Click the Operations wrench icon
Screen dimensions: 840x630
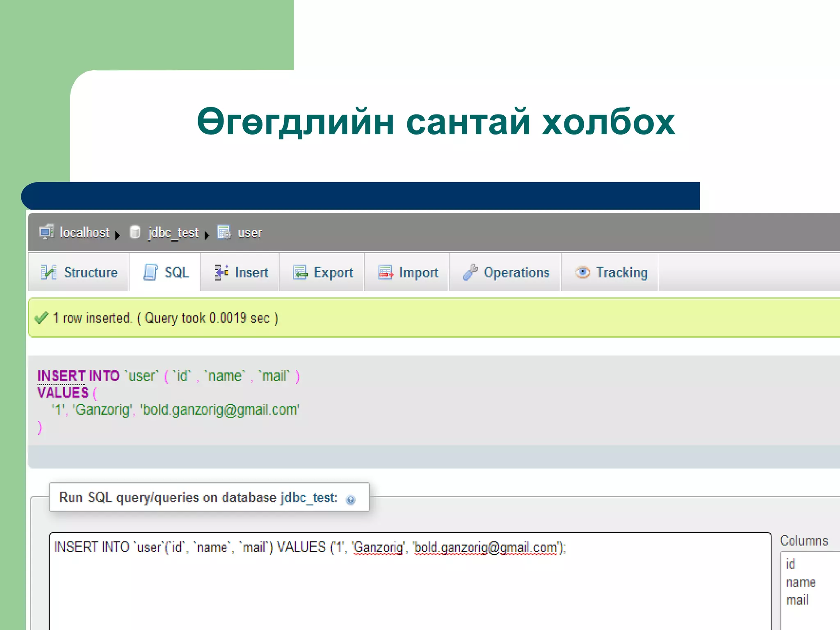pyautogui.click(x=470, y=272)
